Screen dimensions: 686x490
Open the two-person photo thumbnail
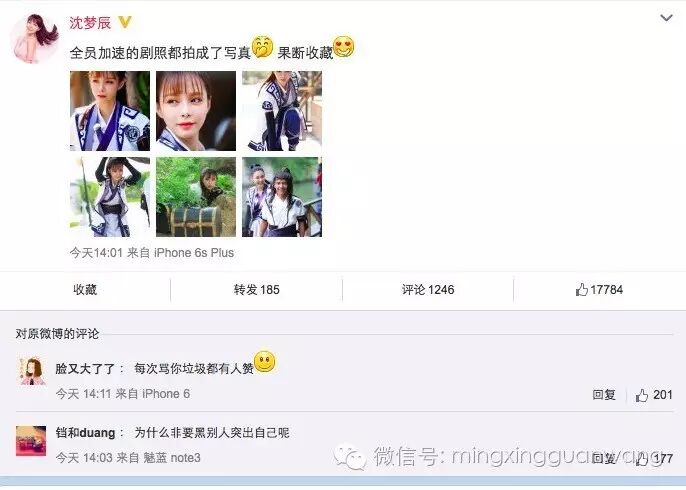[282, 197]
